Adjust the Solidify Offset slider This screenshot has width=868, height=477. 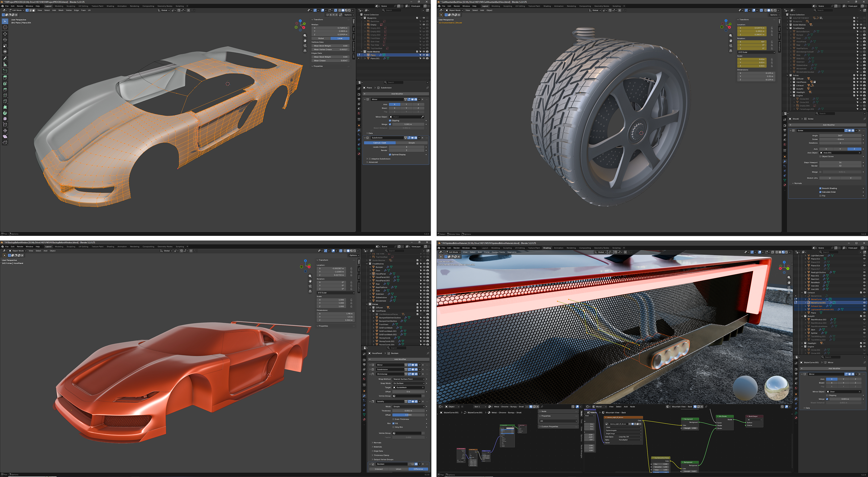(x=409, y=415)
